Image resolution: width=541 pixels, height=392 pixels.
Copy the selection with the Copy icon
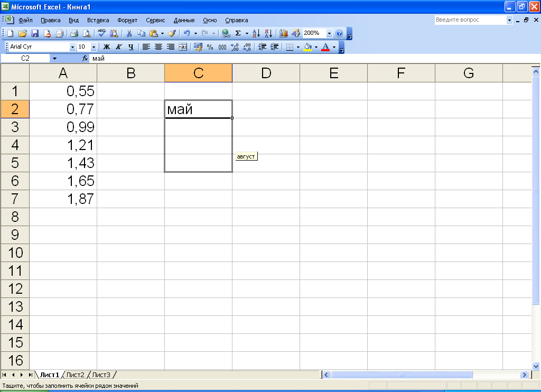(x=141, y=33)
